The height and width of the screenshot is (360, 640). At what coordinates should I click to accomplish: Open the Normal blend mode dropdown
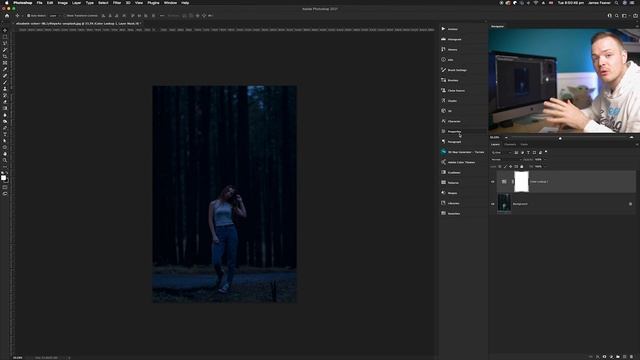506,160
